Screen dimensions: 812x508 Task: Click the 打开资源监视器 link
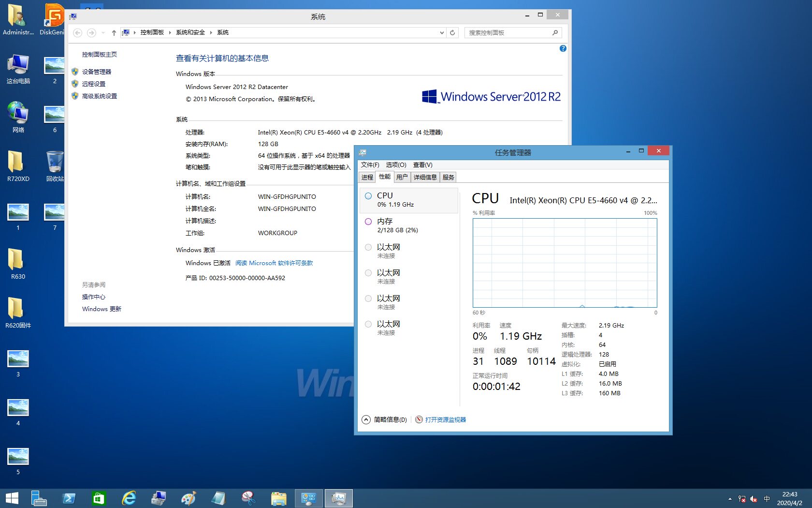pos(446,419)
